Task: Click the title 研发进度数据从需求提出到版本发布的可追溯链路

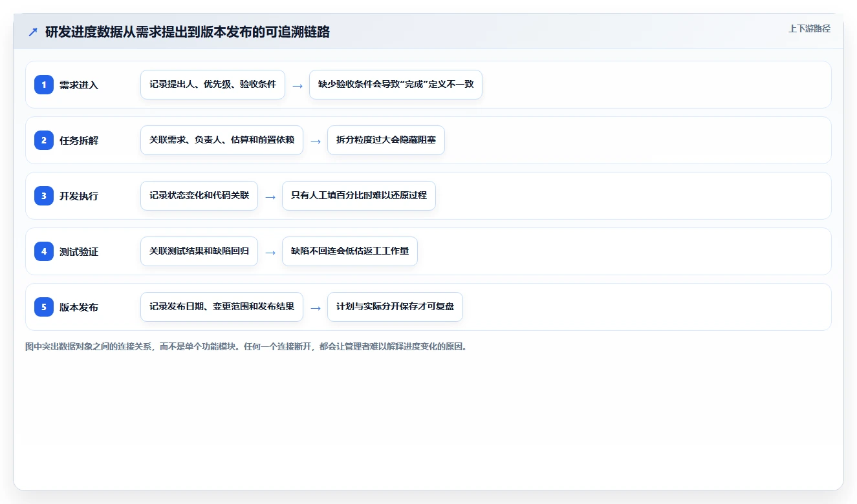Action: click(188, 32)
